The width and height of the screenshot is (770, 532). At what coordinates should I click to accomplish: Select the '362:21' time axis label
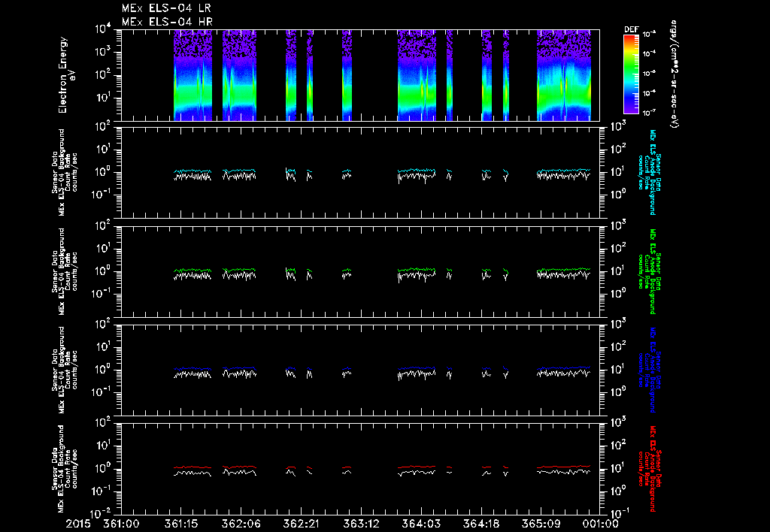pos(301,524)
